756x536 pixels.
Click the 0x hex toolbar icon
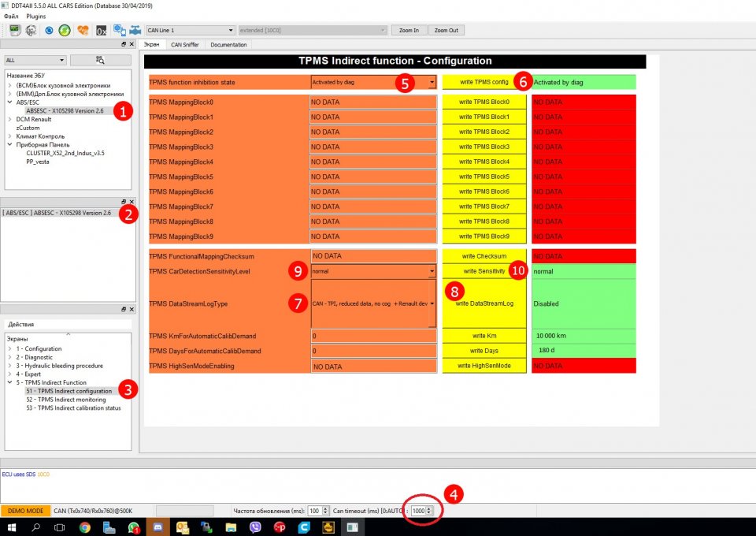pos(101,30)
